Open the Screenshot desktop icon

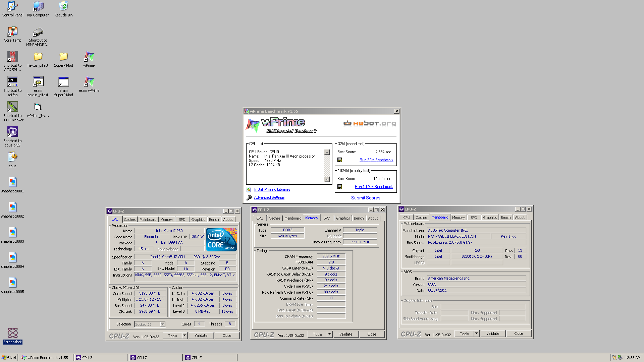click(x=12, y=336)
